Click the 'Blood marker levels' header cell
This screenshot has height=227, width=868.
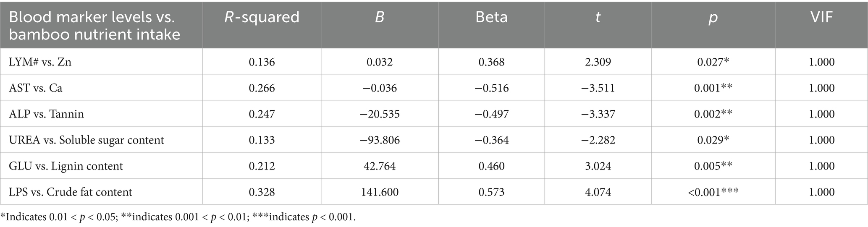click(94, 25)
